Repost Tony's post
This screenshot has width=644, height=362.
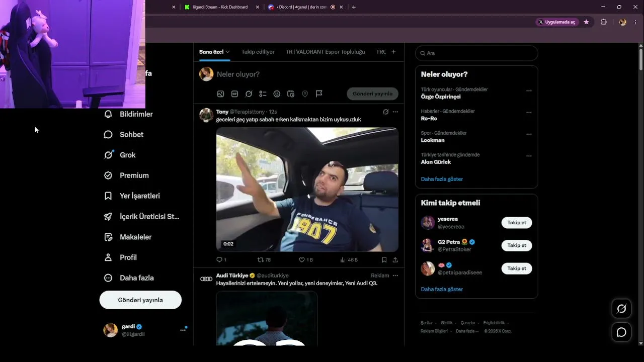(261, 260)
